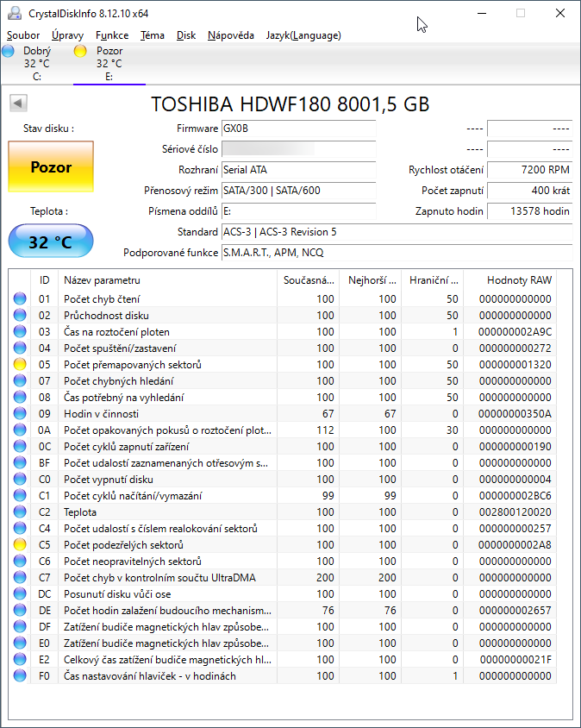
Task: Click the yellow Pozor health status button
Action: 51,167
